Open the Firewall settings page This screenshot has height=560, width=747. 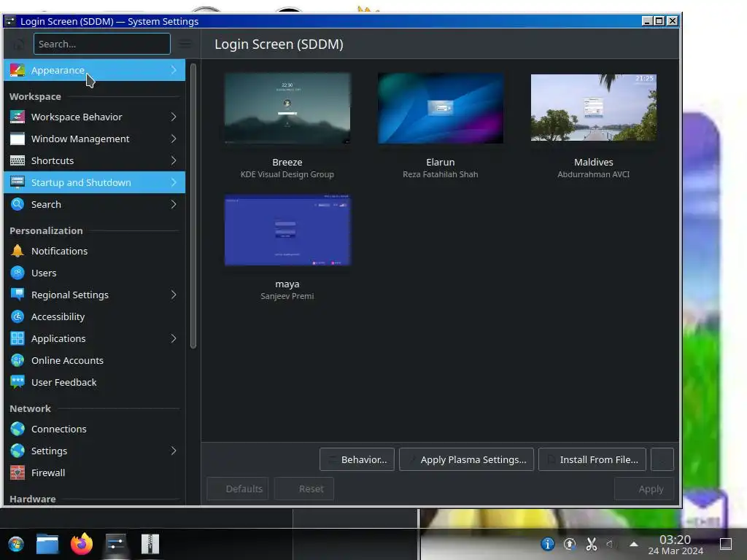[x=94, y=472]
